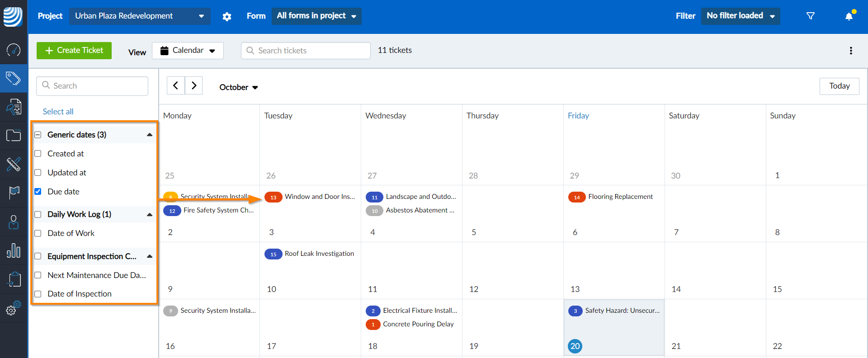Open the October month dropdown

point(239,87)
